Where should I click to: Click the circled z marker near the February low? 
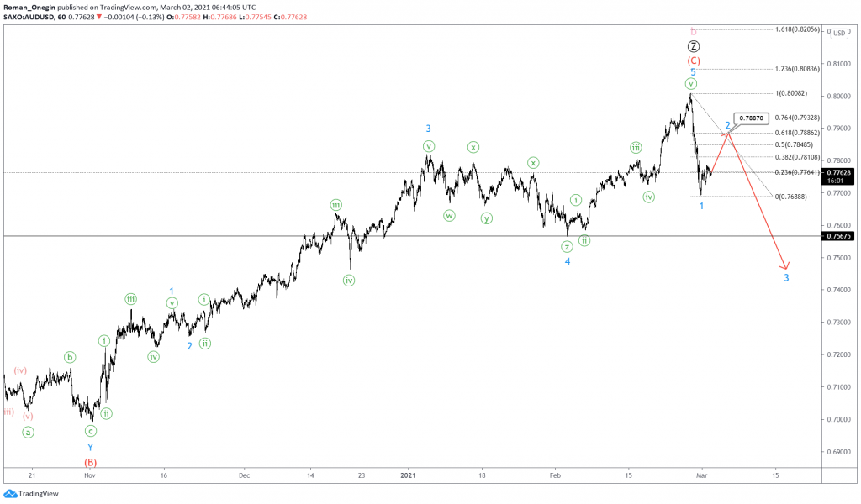coord(568,247)
